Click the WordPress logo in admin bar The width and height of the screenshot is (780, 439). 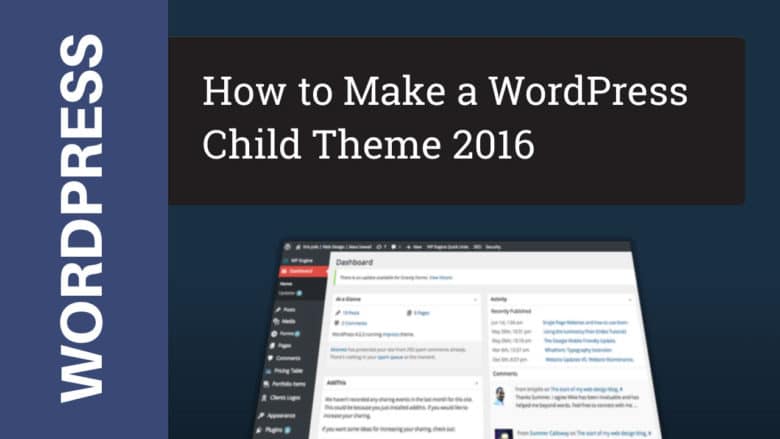[288, 247]
